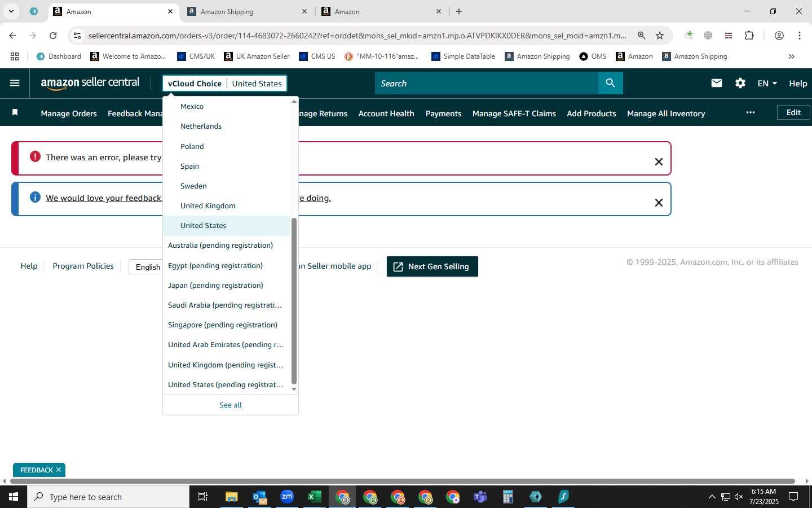Click the bookmark flag icon in the navigation bar
This screenshot has height=508, width=812.
(15, 112)
